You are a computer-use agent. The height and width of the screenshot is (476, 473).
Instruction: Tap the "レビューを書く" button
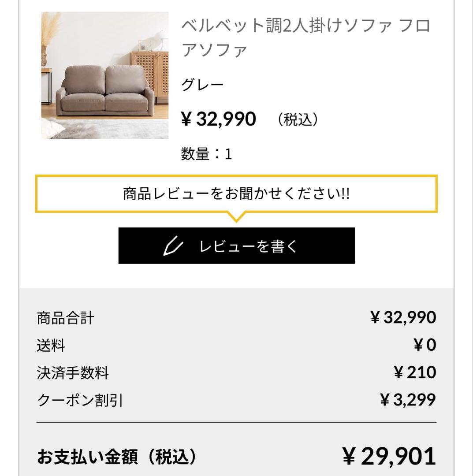pos(236,246)
